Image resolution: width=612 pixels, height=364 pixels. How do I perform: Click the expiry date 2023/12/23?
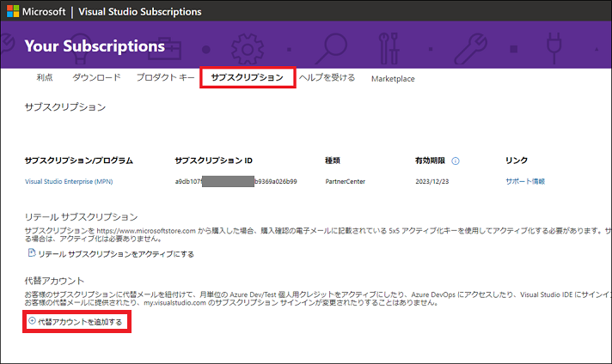click(432, 182)
